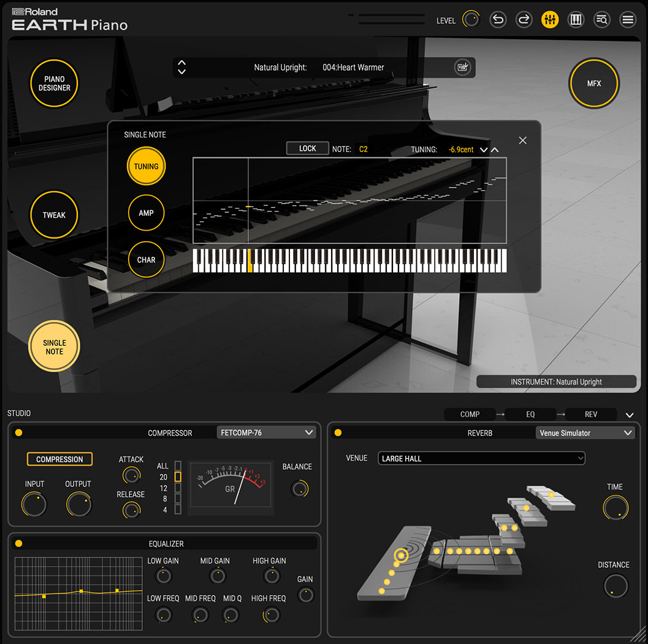This screenshot has height=644, width=648.
Task: Select ratio 4
Action: coord(178,510)
